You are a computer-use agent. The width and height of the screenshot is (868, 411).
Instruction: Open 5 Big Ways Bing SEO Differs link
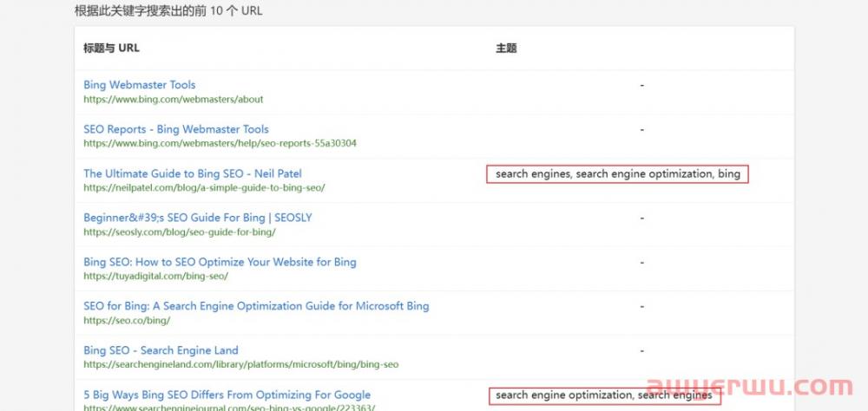(227, 395)
